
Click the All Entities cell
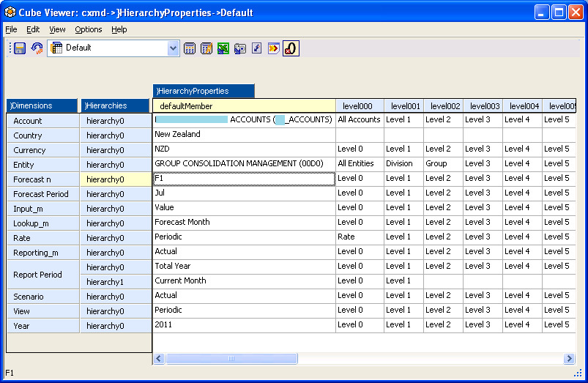coord(360,164)
